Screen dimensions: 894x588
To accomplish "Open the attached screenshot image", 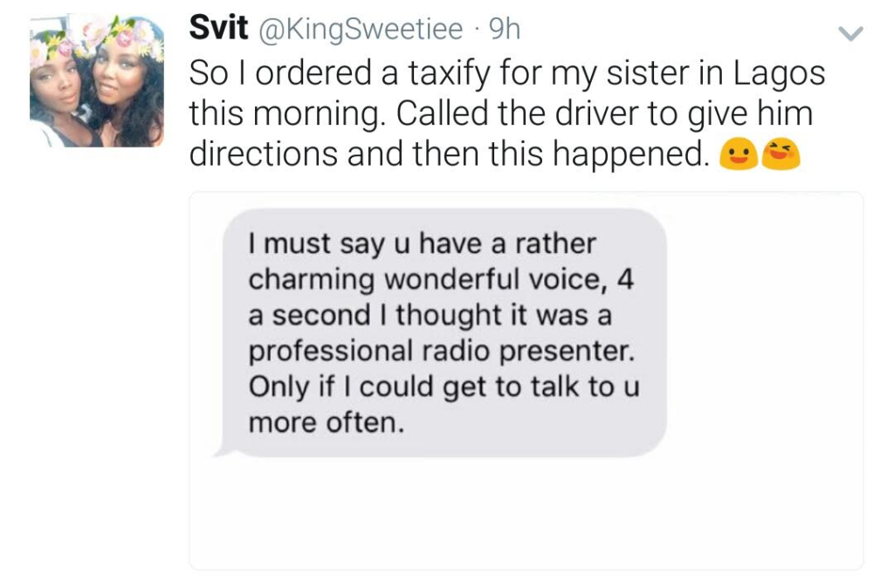I will point(526,380).
